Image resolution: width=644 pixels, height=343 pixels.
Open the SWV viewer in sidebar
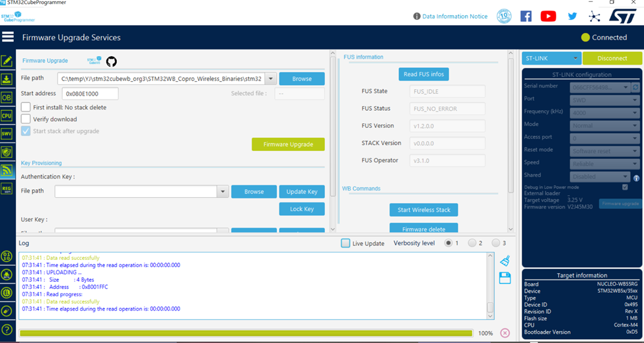pyautogui.click(x=7, y=134)
